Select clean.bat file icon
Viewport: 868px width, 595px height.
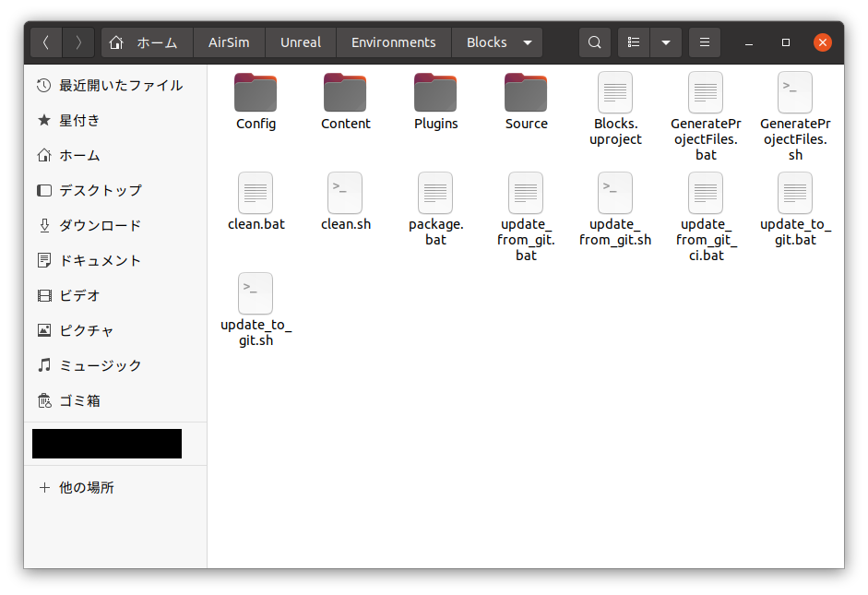click(x=256, y=193)
